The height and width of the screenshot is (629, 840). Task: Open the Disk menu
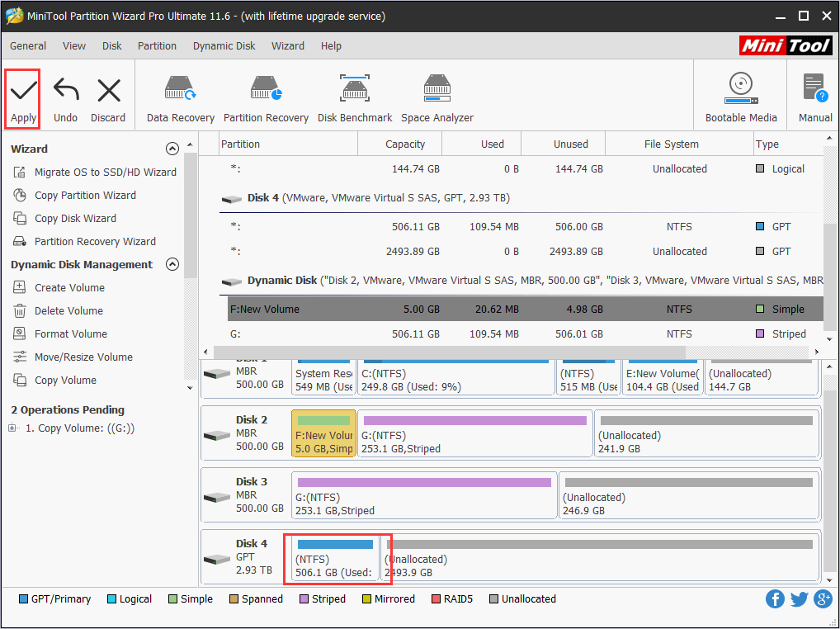pyautogui.click(x=112, y=46)
